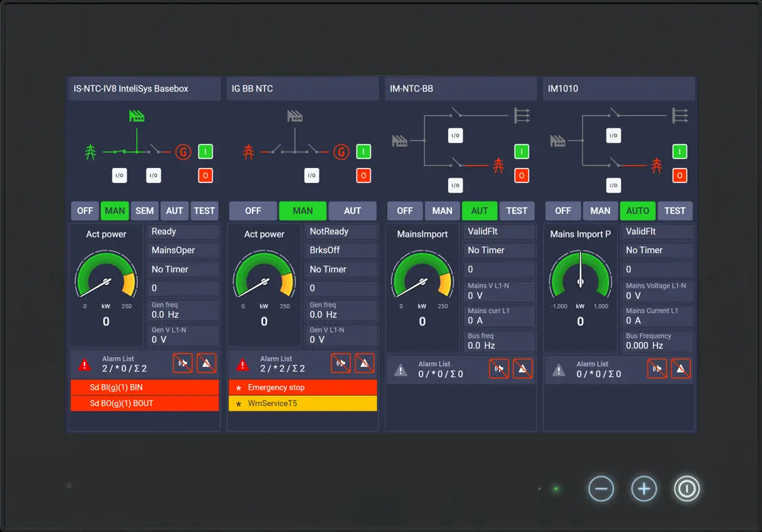Viewport: 762px width, 532px height.
Task: Open the IM-NTC-BB controller title header
Action: point(461,89)
